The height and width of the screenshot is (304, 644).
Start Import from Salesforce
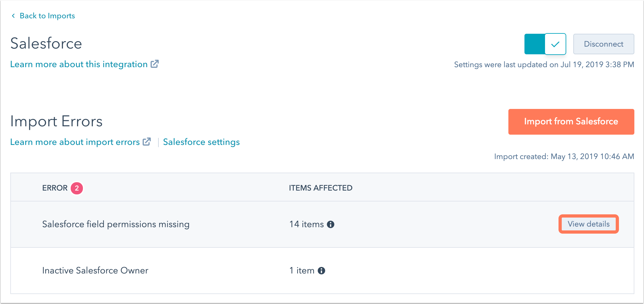[x=571, y=121]
